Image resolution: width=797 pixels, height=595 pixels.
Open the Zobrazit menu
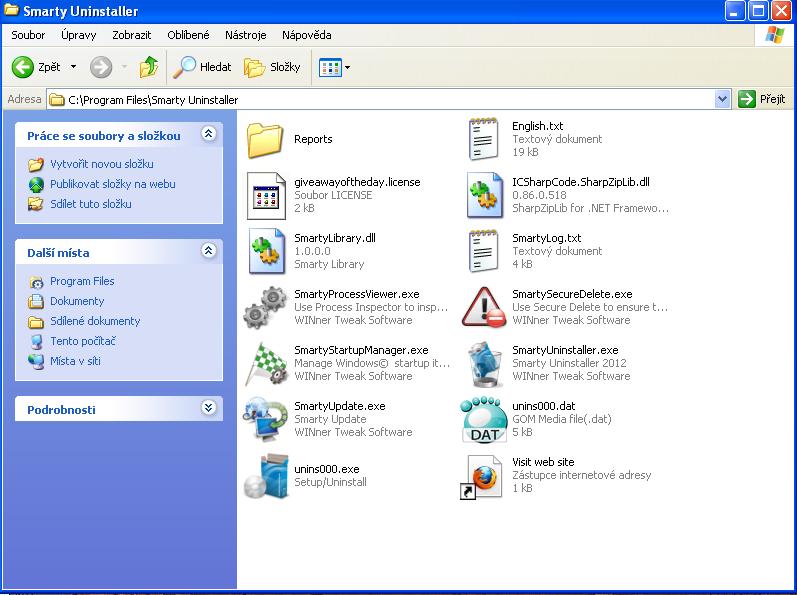(x=132, y=35)
